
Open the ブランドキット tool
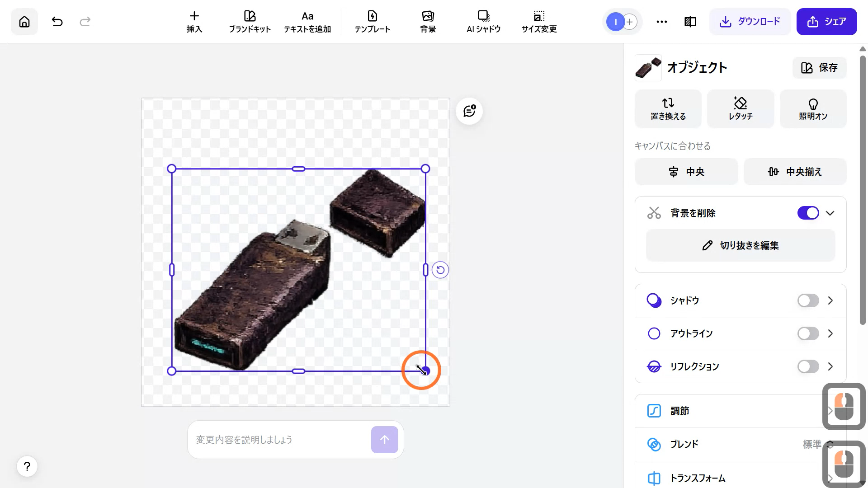coord(250,22)
